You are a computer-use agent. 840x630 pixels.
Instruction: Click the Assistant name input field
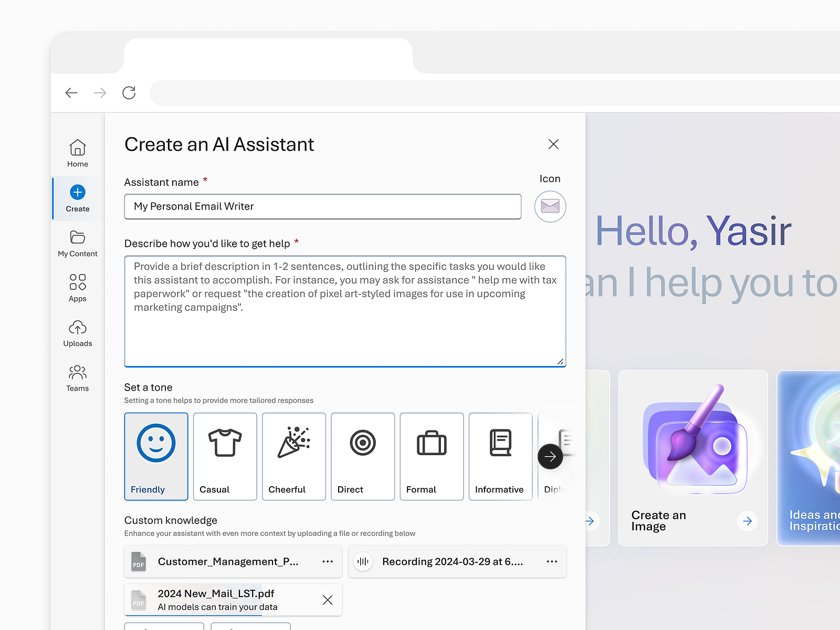pos(322,206)
